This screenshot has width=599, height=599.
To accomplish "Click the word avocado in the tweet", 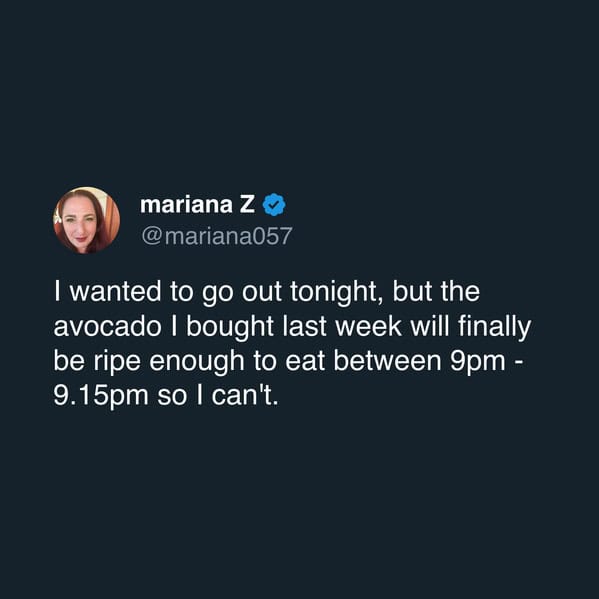I will [x=107, y=327].
